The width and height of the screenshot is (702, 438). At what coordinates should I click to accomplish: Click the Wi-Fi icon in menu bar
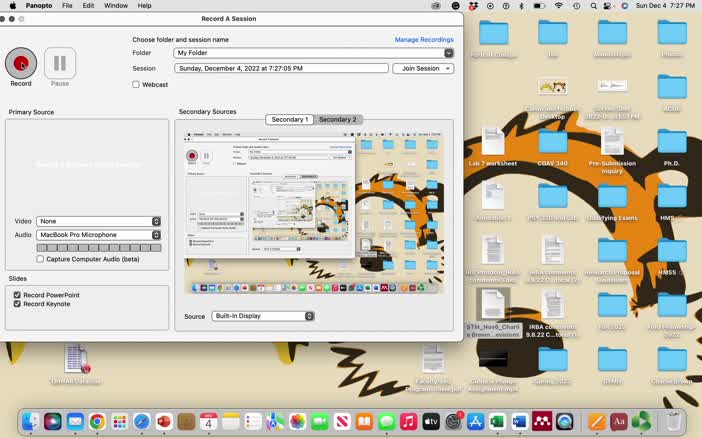[x=559, y=6]
